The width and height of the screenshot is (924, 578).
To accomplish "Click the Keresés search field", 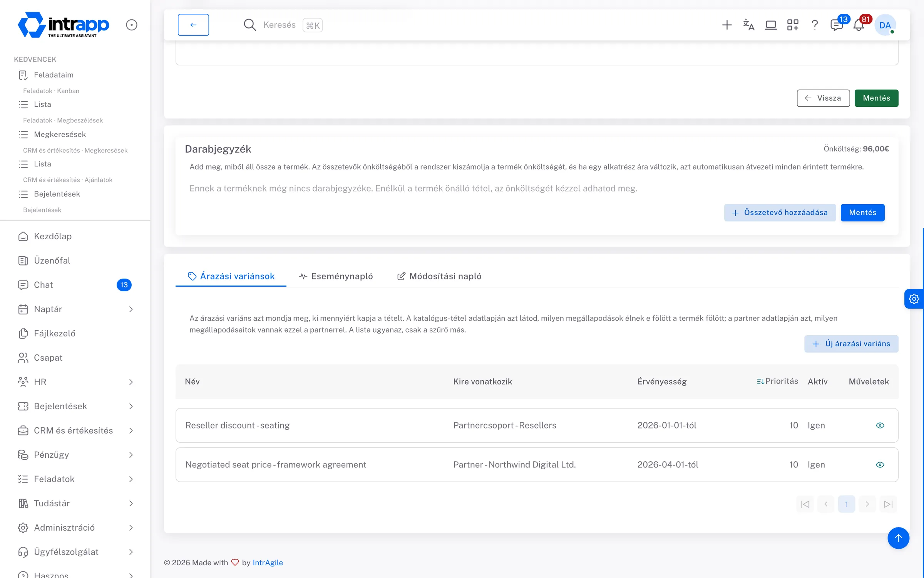I will (280, 25).
